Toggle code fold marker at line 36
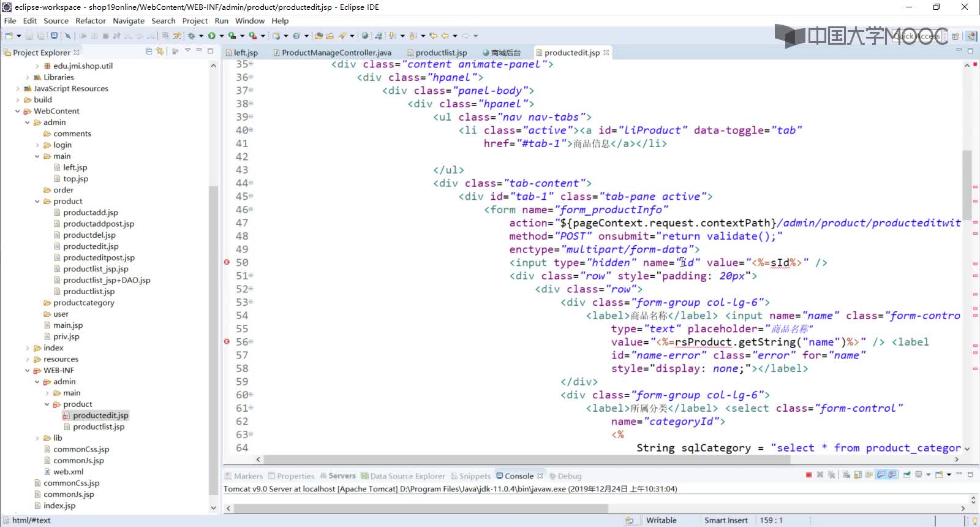This screenshot has width=980, height=527. (251, 77)
